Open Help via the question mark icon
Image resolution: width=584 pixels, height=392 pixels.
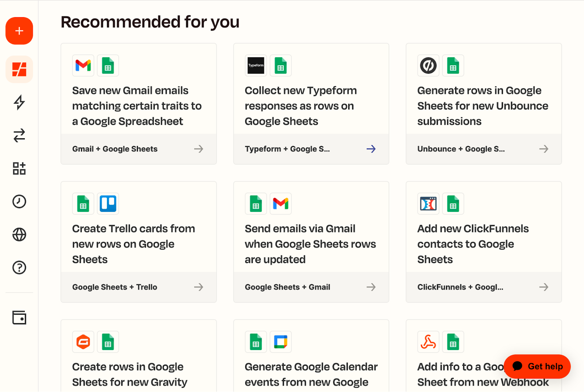19,267
